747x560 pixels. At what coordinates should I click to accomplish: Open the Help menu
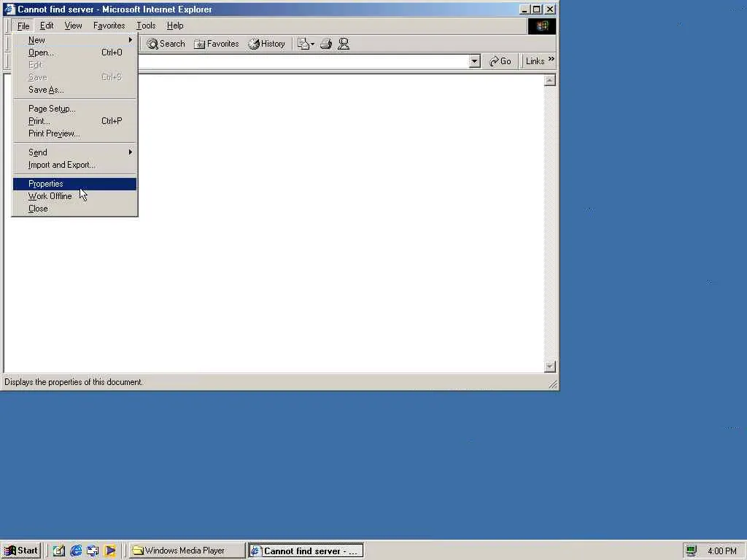tap(175, 26)
